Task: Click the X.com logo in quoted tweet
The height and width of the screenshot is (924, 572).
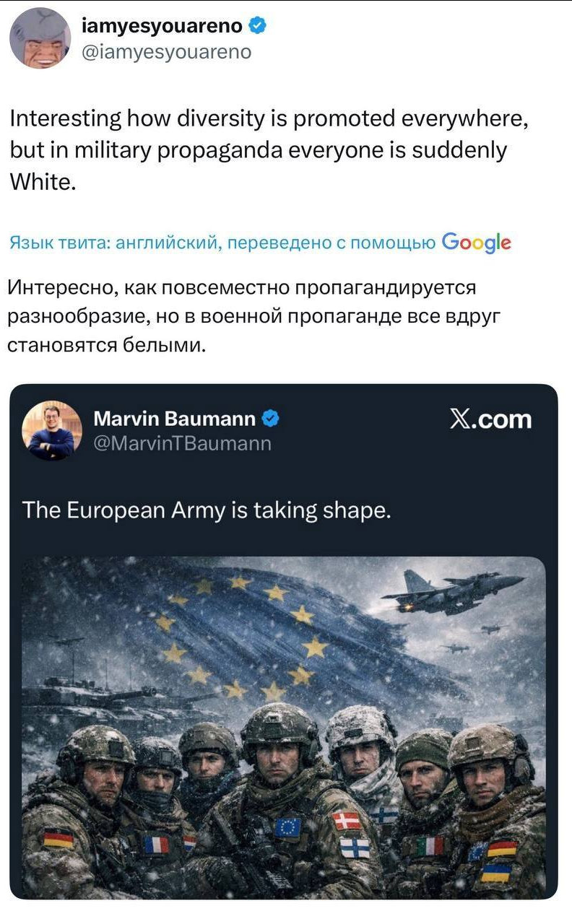Action: [490, 419]
